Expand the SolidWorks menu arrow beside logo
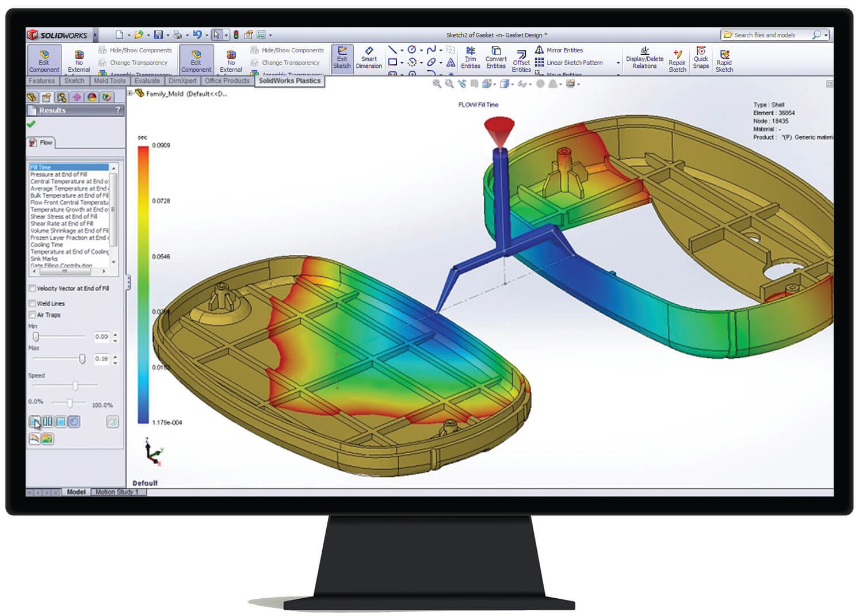The height and width of the screenshot is (616, 863). click(x=96, y=35)
